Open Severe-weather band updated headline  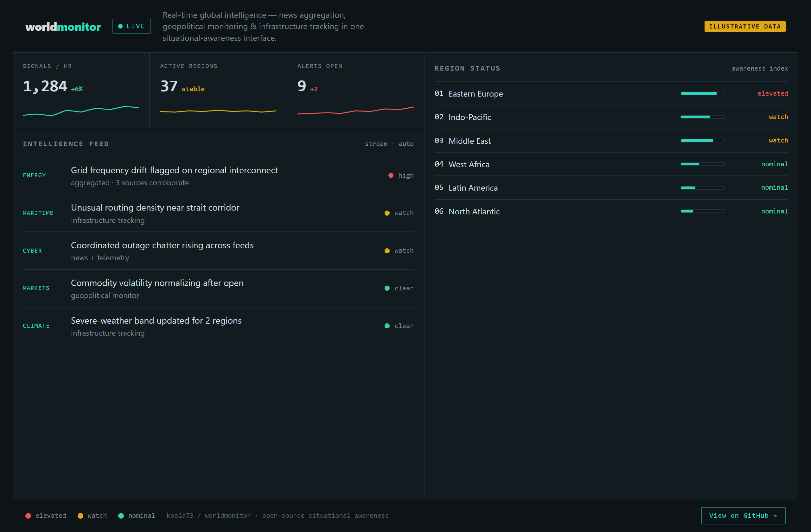(156, 320)
